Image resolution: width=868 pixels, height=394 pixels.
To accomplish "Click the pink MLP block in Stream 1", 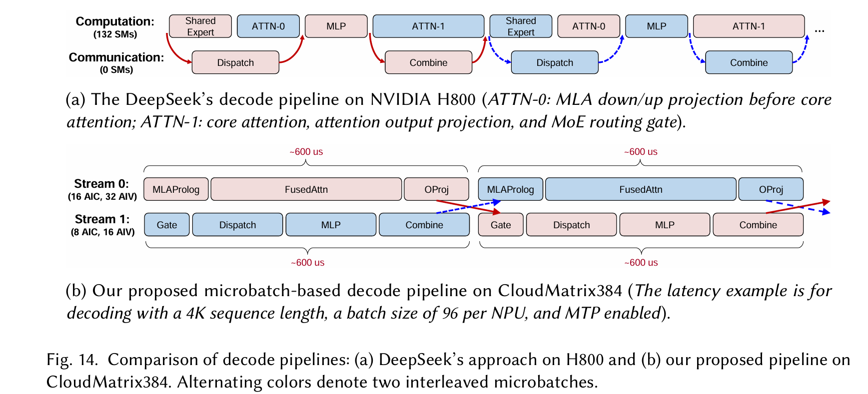I will click(x=665, y=225).
